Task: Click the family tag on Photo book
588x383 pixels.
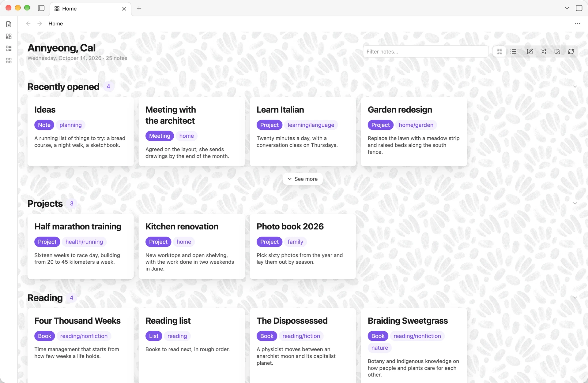Action: (295, 242)
